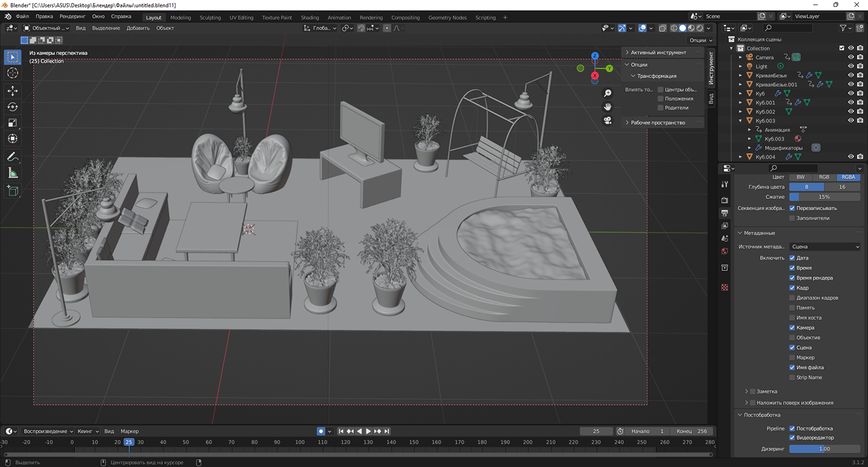The height and width of the screenshot is (467, 868).
Task: Click the Add Cube tool icon
Action: [x=12, y=191]
